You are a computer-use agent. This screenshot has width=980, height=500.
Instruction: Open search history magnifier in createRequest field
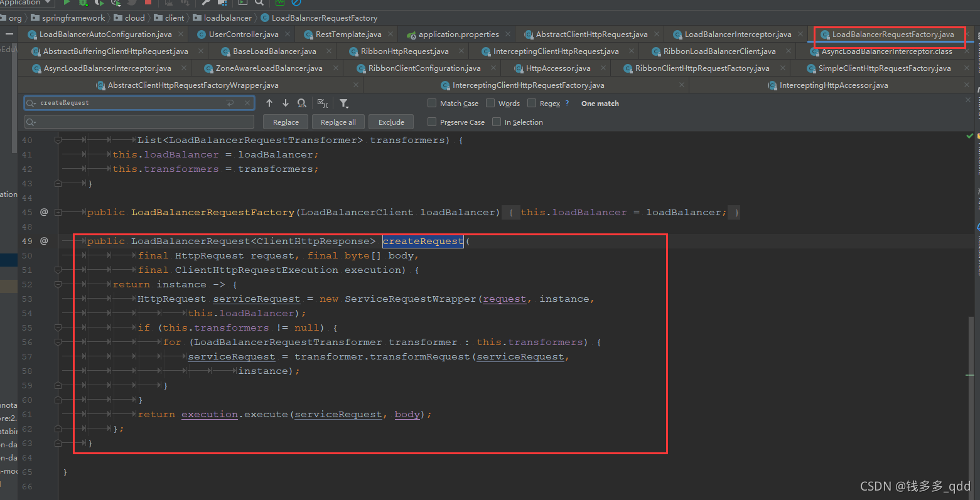[x=31, y=103]
